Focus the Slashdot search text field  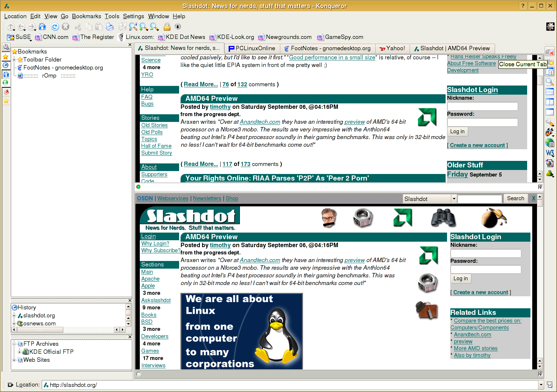coord(479,199)
